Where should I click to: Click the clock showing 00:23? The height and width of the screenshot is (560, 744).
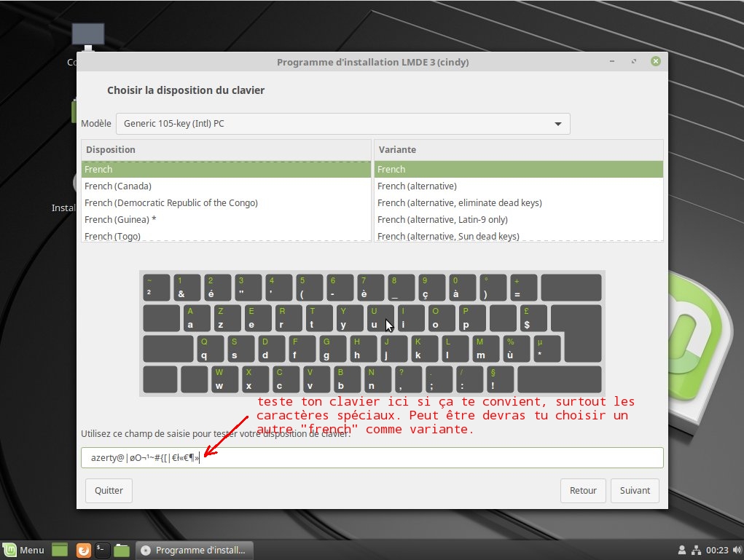tap(717, 550)
